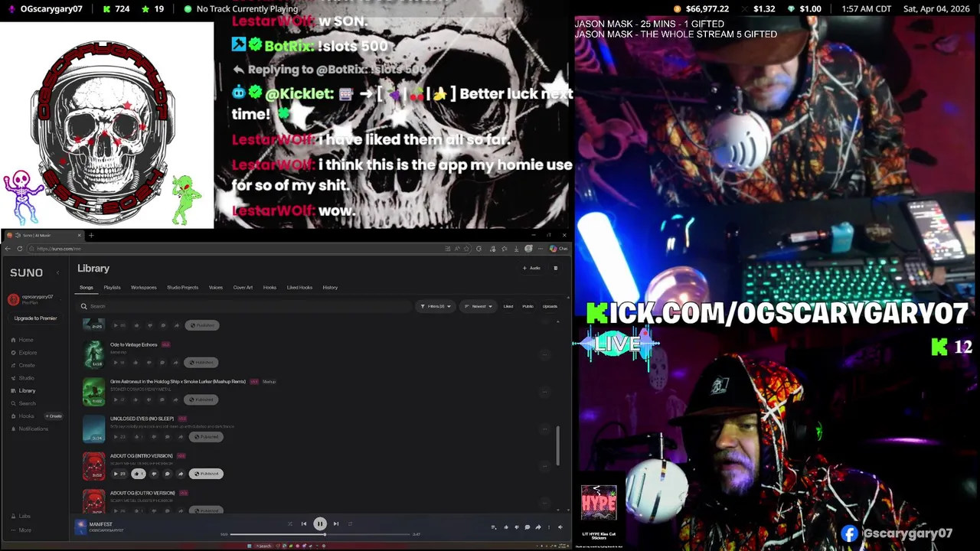Image resolution: width=980 pixels, height=551 pixels.
Task: Open the trash icon in Library header
Action: (x=556, y=268)
